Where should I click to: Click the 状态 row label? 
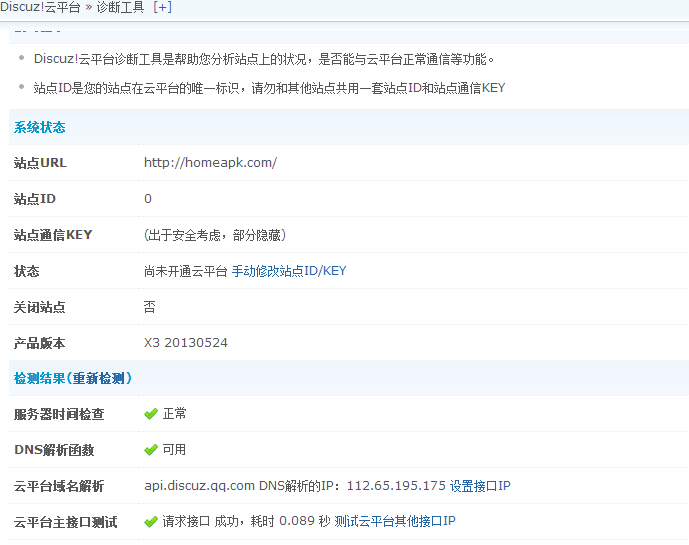click(x=26, y=271)
